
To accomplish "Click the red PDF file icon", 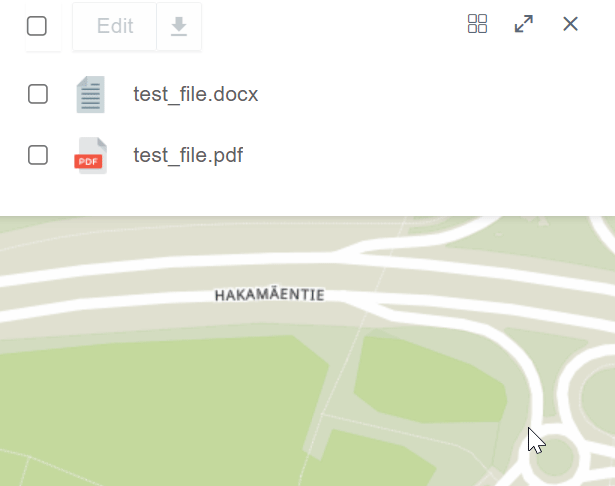I will tap(91, 156).
